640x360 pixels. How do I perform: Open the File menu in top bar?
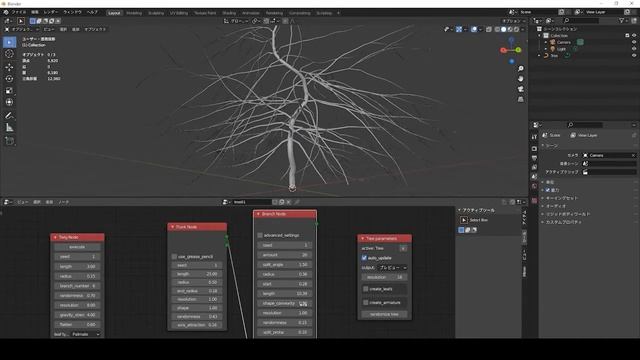click(x=18, y=12)
